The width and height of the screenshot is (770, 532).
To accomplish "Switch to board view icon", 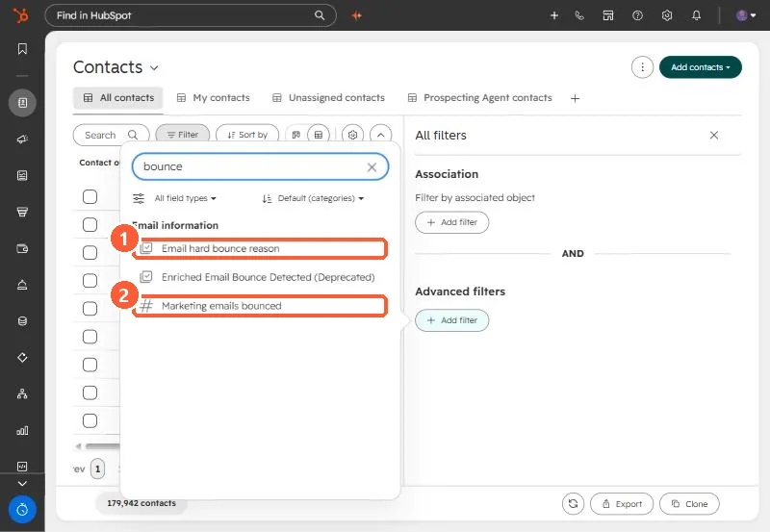I will pos(296,135).
